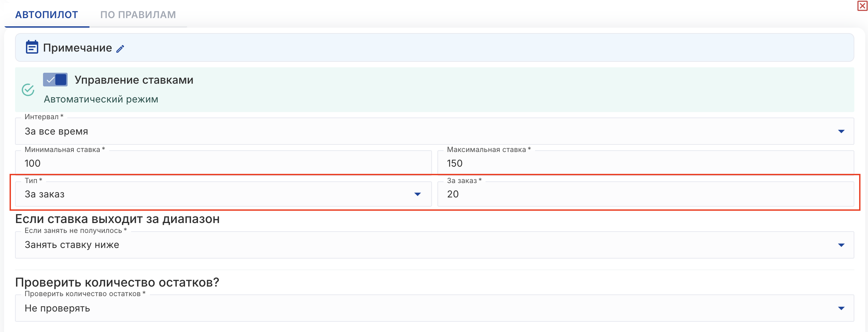Screen dimensions: 868x332
Task: Switch to the АВТОПИЛОТ tab
Action: tap(47, 15)
